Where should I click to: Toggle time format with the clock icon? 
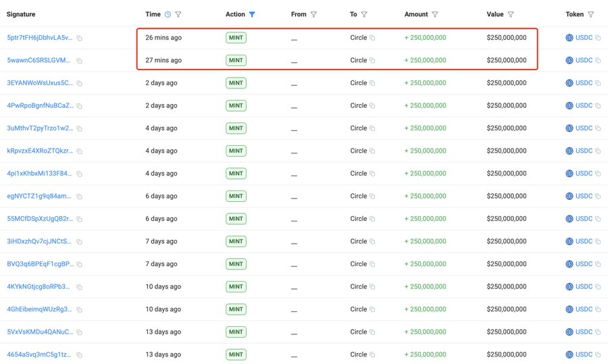tap(168, 14)
